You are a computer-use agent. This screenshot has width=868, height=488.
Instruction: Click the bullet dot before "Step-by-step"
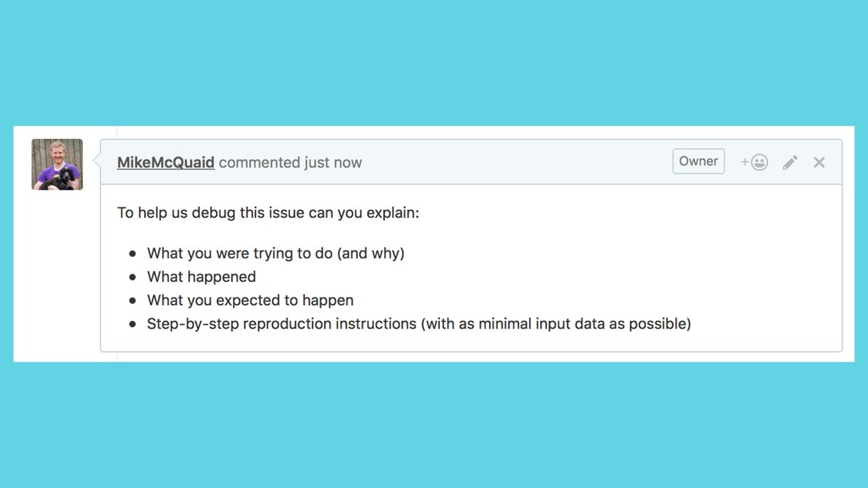click(x=132, y=324)
